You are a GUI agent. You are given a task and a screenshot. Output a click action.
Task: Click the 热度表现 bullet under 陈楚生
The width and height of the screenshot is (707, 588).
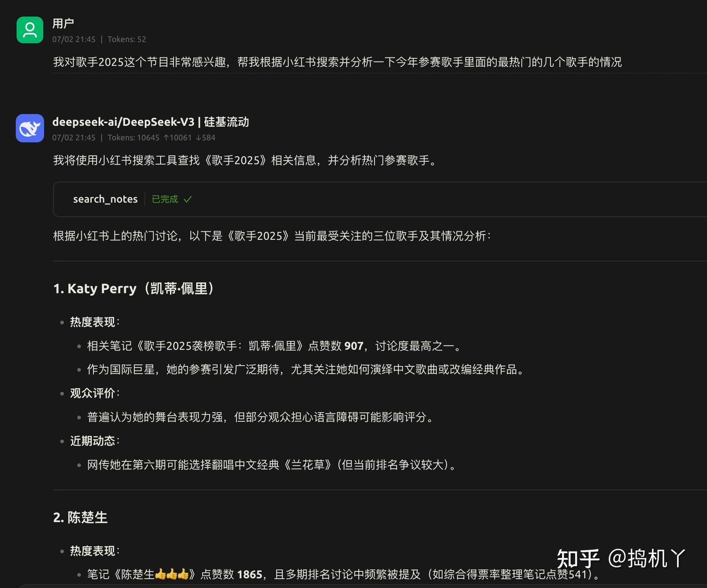[x=94, y=551]
